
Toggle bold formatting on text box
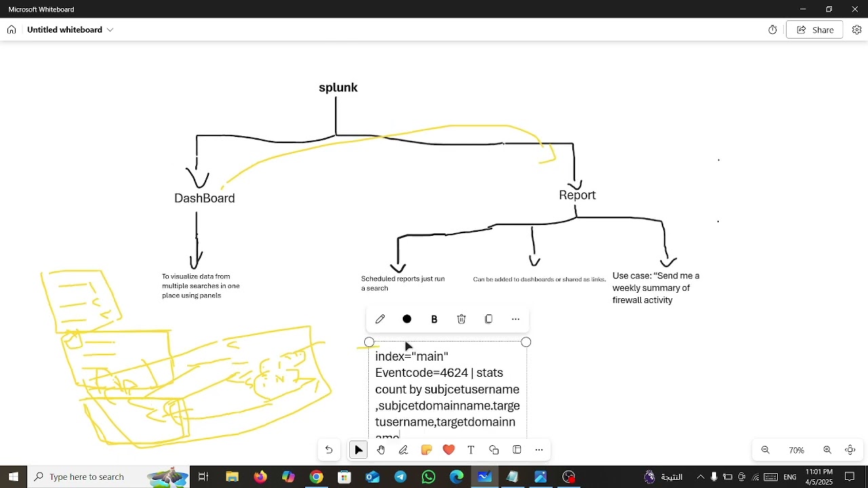(434, 319)
